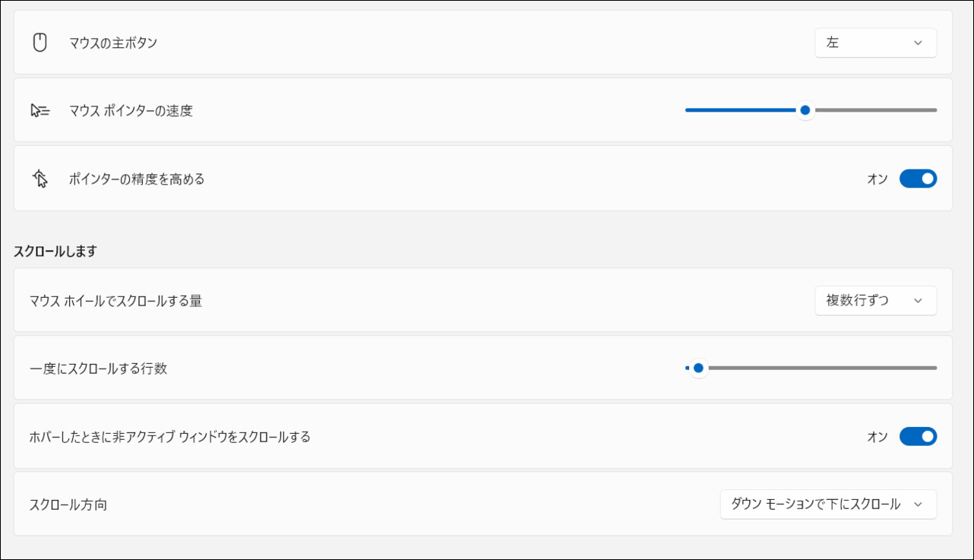This screenshot has height=560, width=974.
Task: Click the スクロール方向 label text
Action: [x=68, y=505]
